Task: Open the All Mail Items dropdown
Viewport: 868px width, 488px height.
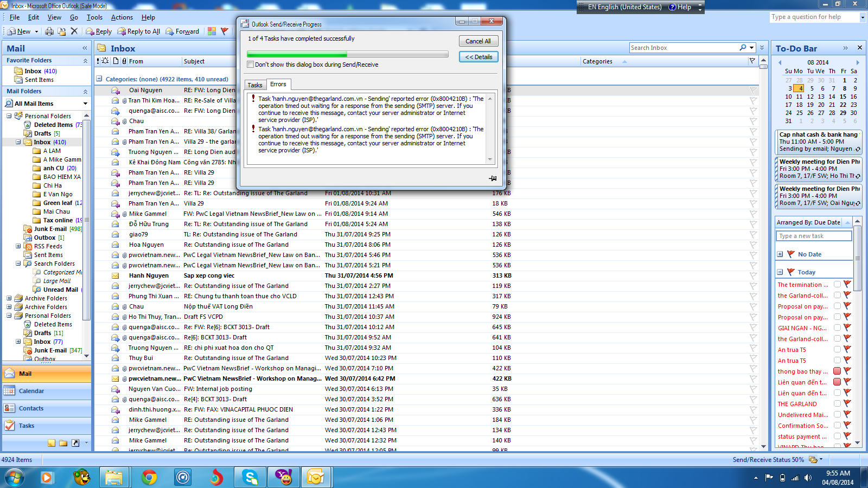Action: pyautogui.click(x=85, y=104)
